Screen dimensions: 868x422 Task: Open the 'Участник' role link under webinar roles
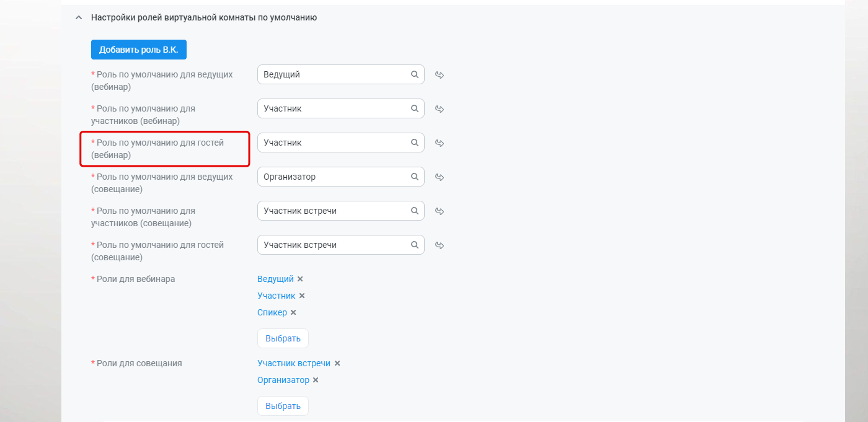pyautogui.click(x=277, y=296)
